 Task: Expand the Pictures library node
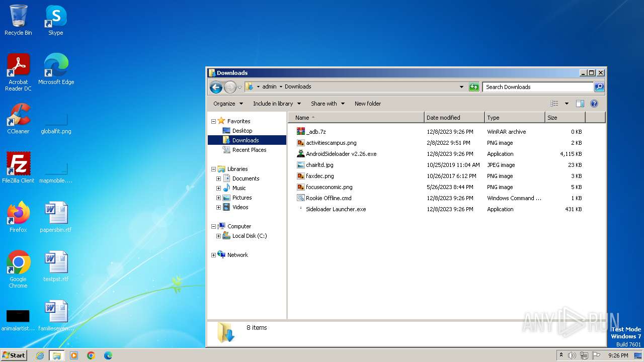218,198
